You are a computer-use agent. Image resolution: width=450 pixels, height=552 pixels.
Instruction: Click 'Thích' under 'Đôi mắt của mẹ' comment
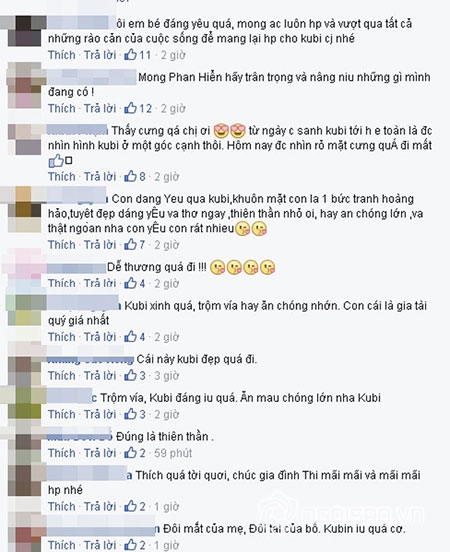[62, 545]
